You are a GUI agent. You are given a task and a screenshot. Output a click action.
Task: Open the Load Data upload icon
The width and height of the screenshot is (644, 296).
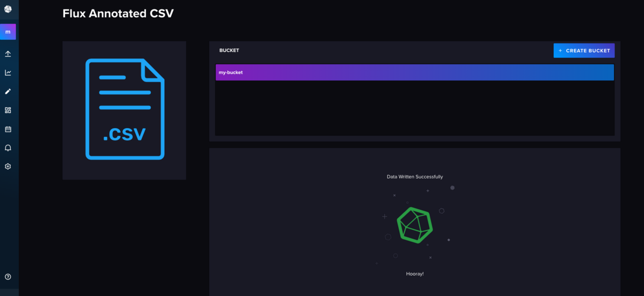point(8,54)
